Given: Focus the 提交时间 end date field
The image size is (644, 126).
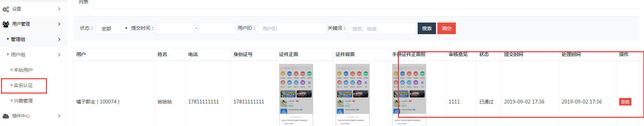Looking at the screenshot, I should coord(217,28).
